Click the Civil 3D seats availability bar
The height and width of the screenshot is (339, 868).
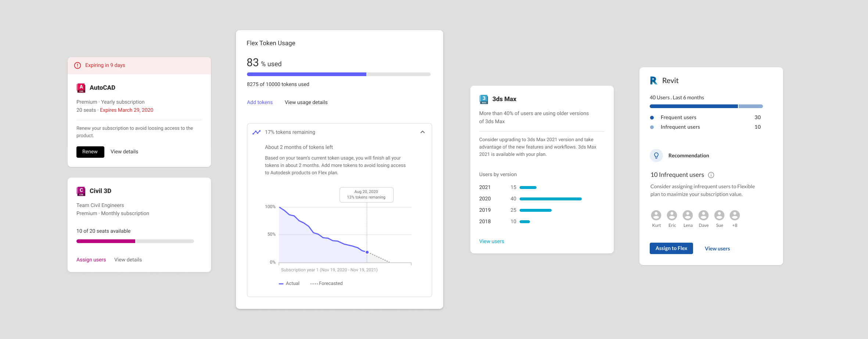(135, 241)
